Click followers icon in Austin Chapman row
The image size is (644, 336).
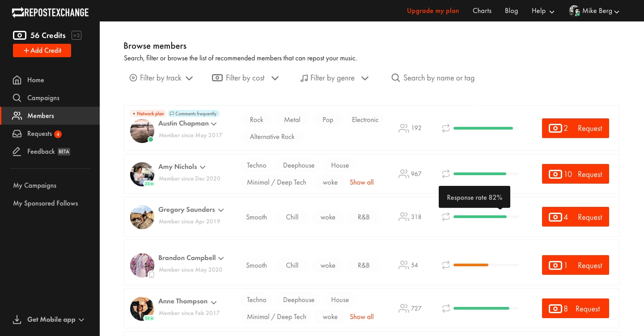(x=403, y=128)
